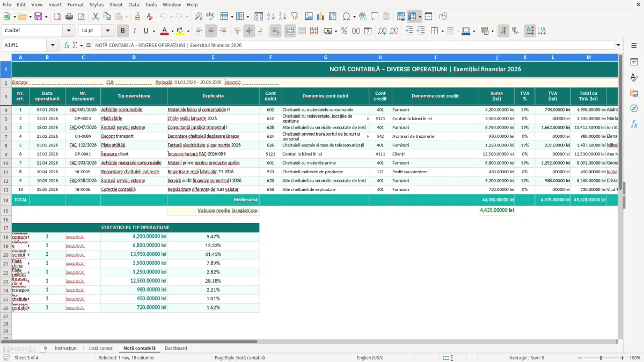The width and height of the screenshot is (644, 362).
Task: Click the Save document icon
Action: [38, 17]
